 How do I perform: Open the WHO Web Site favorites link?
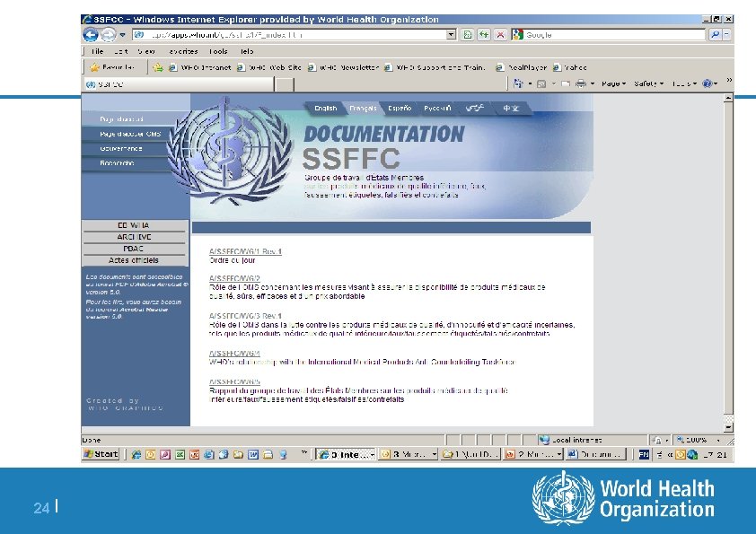tap(269, 67)
